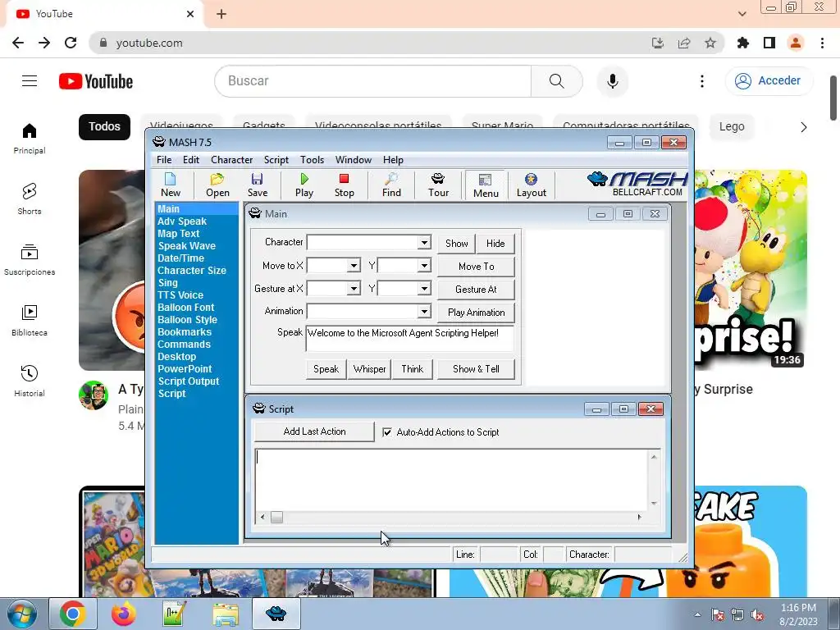This screenshot has height=630, width=840.
Task: Click the Play Animation button
Action: (477, 313)
